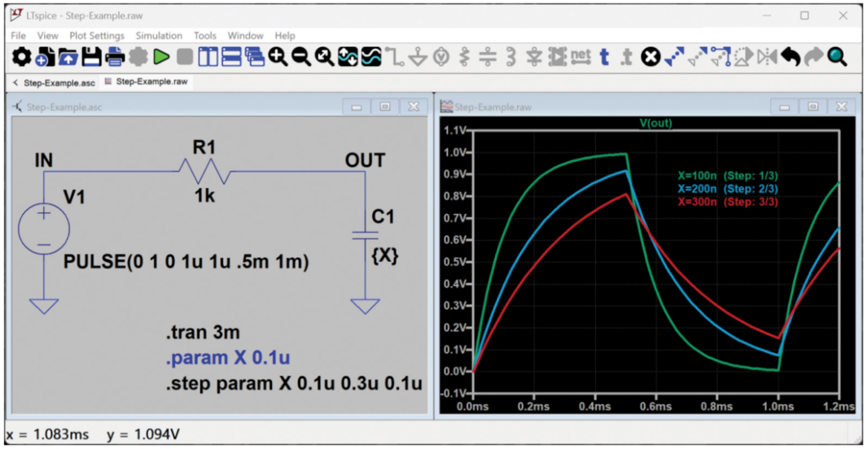Image resolution: width=868 pixels, height=449 pixels.
Task: Select the PULSE source value text
Action: [186, 263]
